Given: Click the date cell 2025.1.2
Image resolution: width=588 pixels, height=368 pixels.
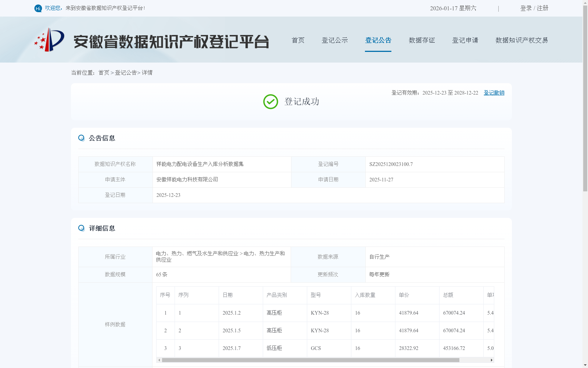Looking at the screenshot, I should [x=232, y=313].
